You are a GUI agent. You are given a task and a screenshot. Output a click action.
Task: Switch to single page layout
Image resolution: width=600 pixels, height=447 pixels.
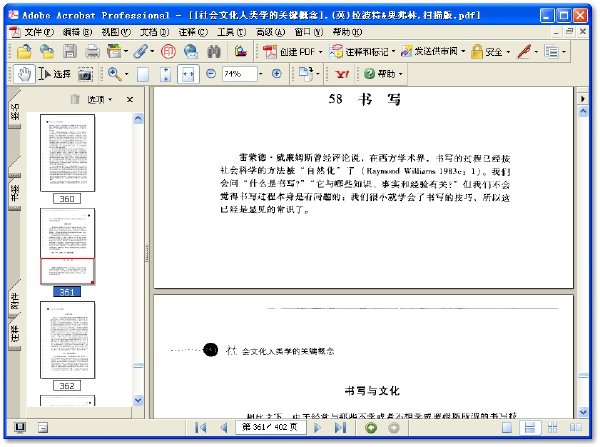coord(507,427)
